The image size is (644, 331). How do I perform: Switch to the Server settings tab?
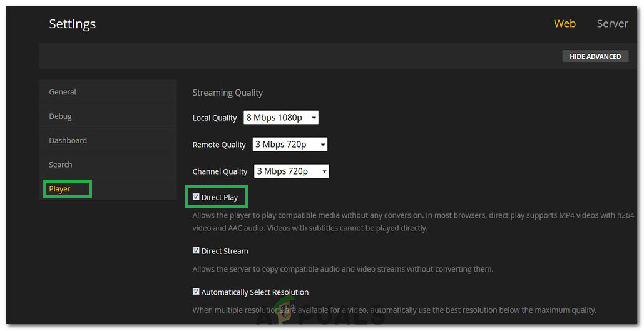tap(612, 23)
